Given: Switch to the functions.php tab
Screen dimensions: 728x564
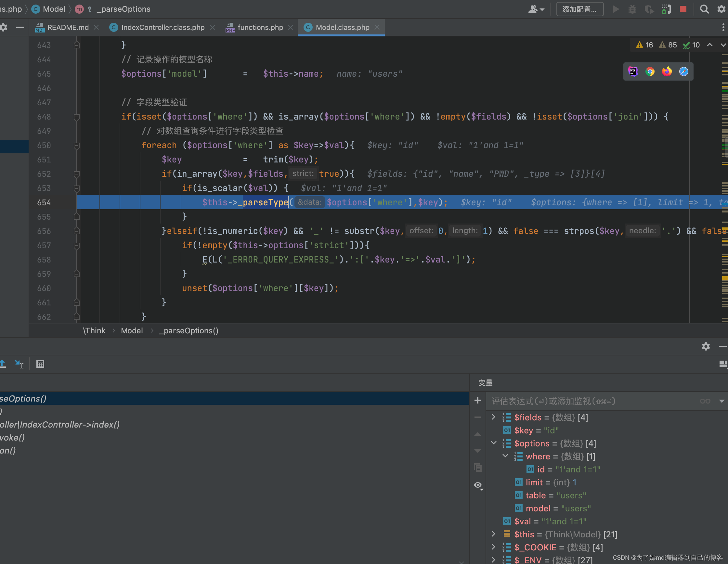Looking at the screenshot, I should click(x=260, y=27).
